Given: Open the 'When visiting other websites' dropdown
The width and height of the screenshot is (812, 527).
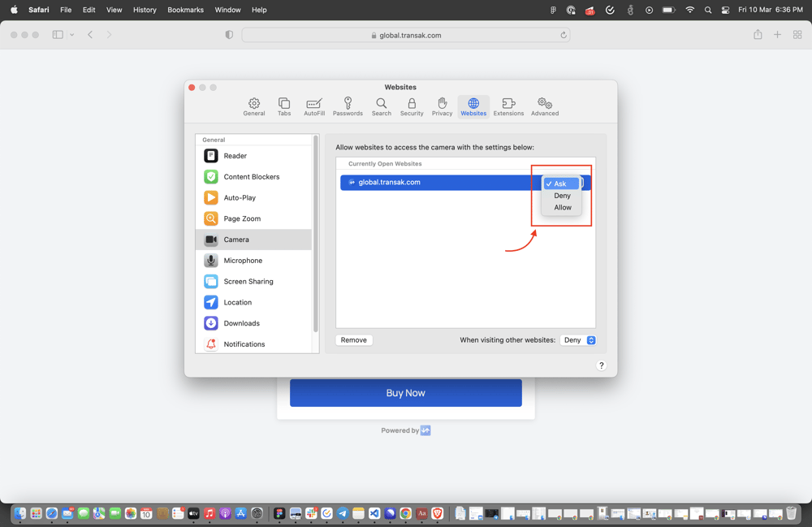Looking at the screenshot, I should pyautogui.click(x=579, y=340).
